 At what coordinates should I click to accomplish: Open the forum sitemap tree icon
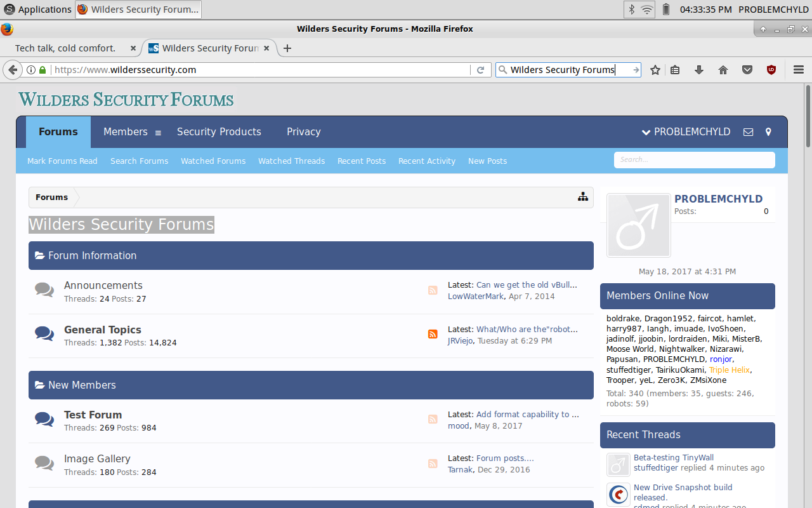pyautogui.click(x=583, y=197)
